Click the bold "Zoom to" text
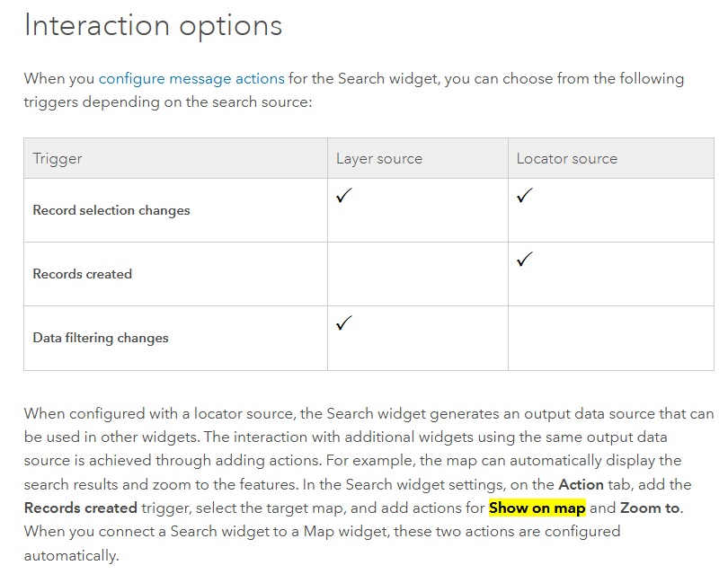Screen dimensions: 728x574 click(x=651, y=508)
